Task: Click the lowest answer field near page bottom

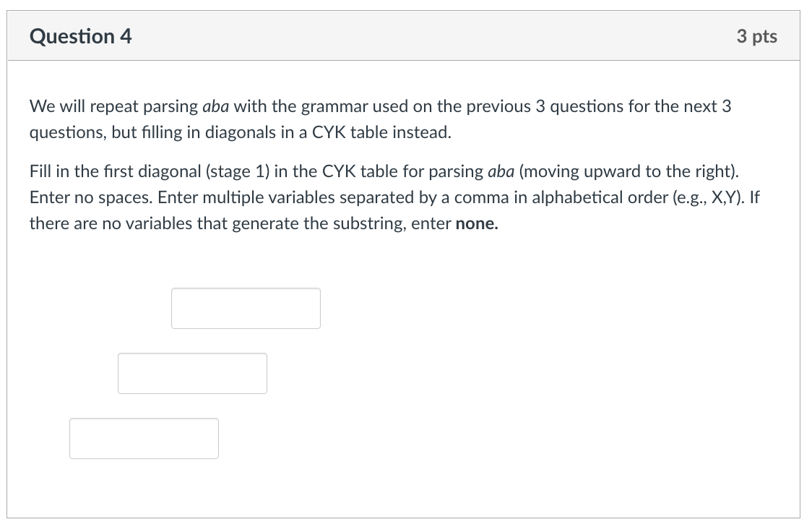Action: [x=144, y=438]
